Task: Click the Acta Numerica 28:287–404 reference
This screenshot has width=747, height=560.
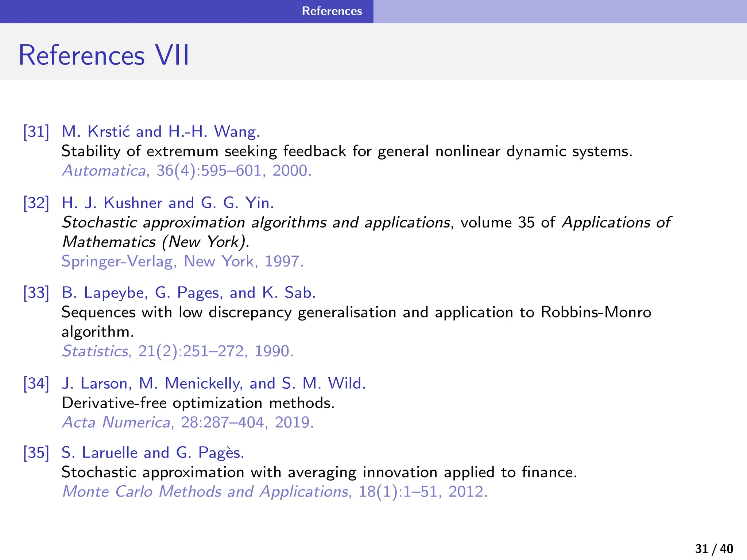Action: coord(188,422)
